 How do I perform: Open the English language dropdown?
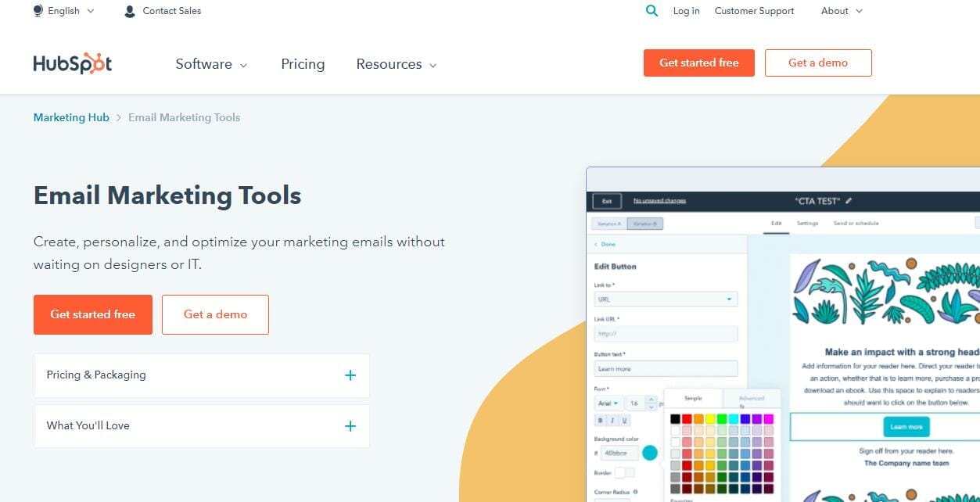(64, 11)
